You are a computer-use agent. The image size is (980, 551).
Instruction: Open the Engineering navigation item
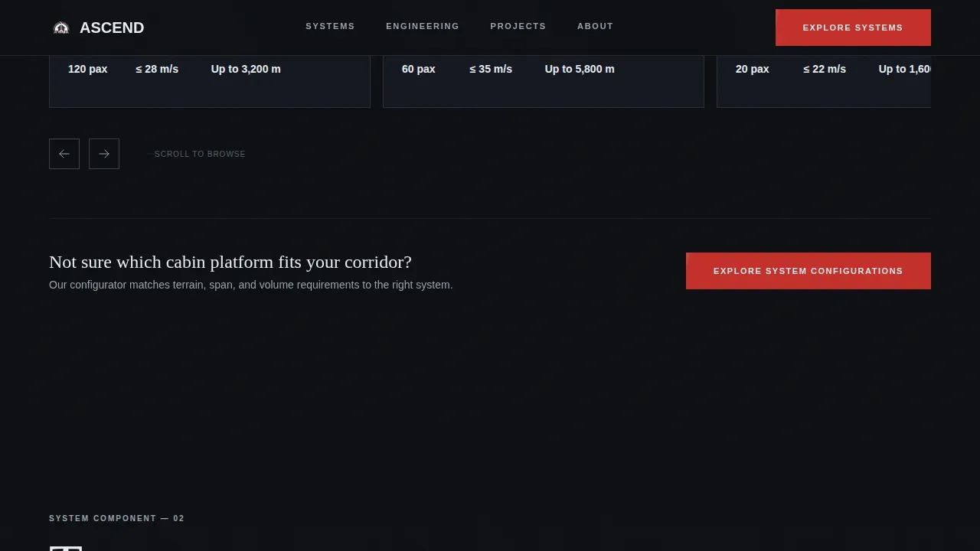click(423, 26)
